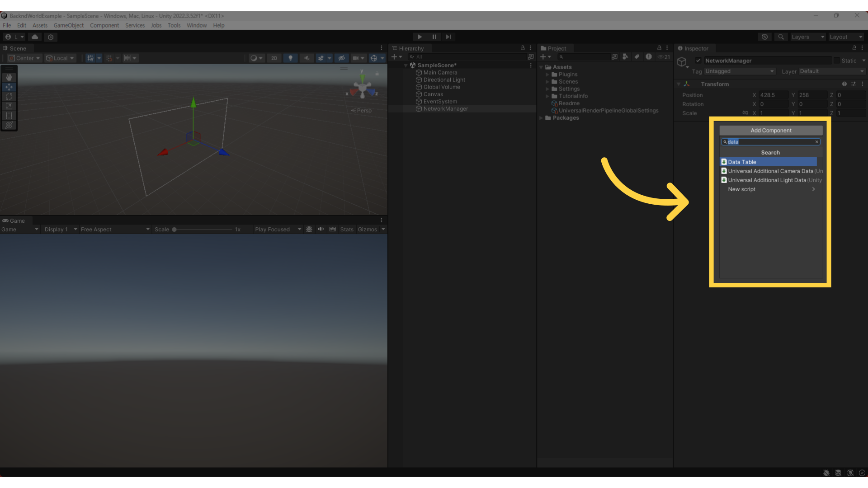Open Tag Untagged dropdown
This screenshot has height=488, width=868.
pyautogui.click(x=740, y=71)
